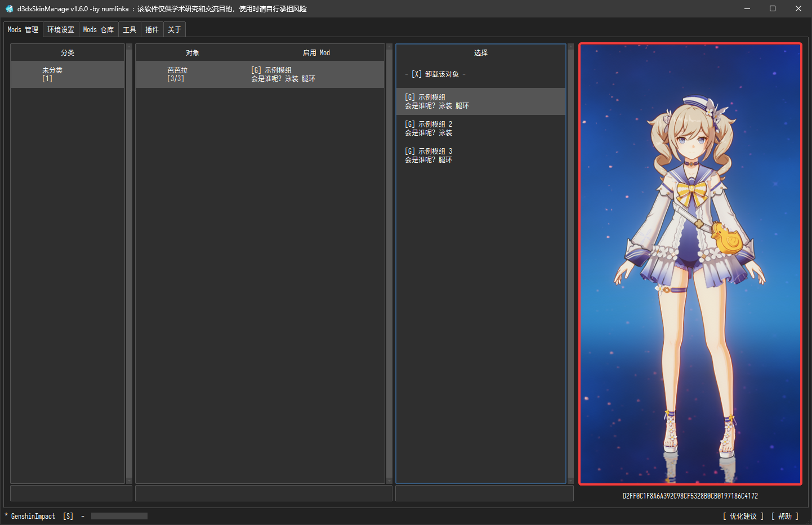Click the status bar progress bar
Screen dimensions: 812x525
pos(119,516)
